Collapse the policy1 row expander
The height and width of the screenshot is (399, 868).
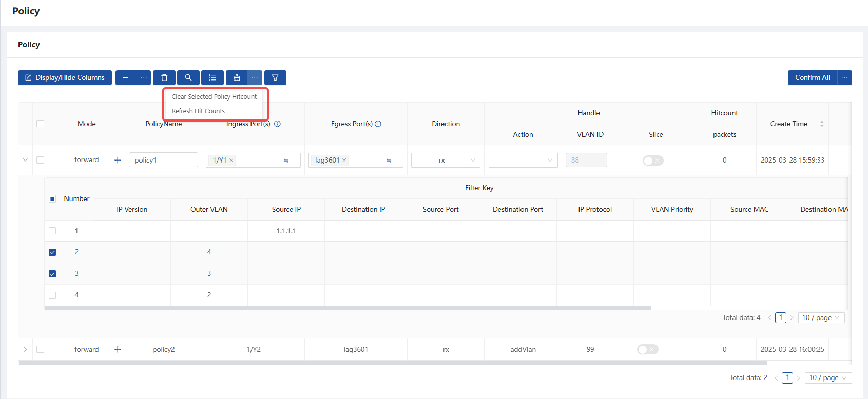pos(25,159)
